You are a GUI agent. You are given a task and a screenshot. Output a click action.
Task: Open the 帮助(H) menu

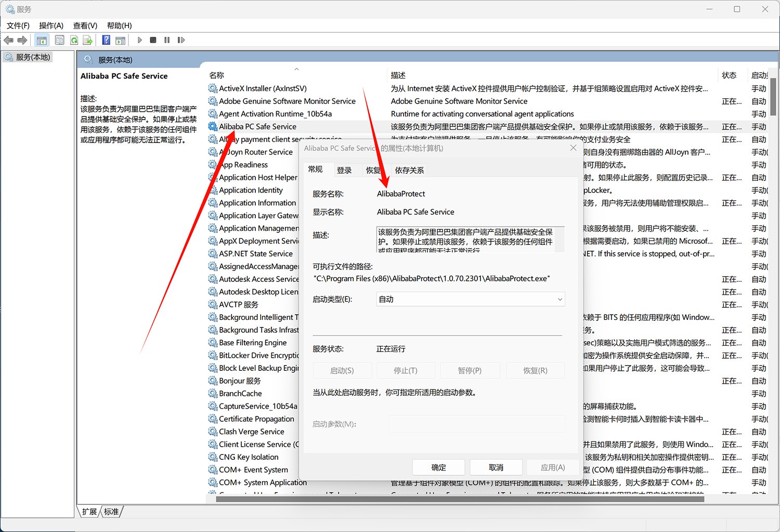coord(119,25)
